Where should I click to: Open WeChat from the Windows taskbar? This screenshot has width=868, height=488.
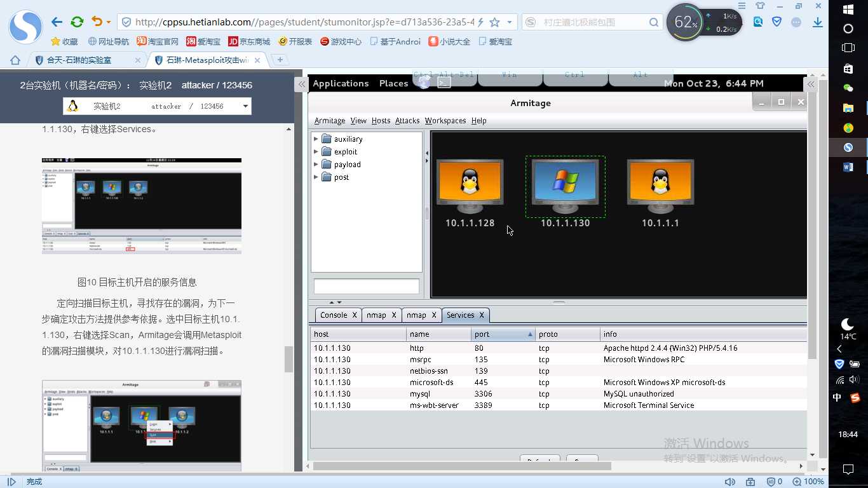848,88
